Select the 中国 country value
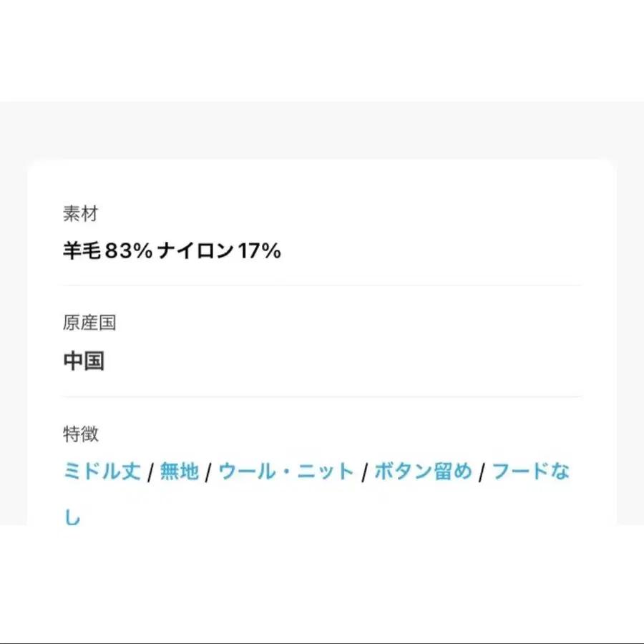 click(x=84, y=361)
